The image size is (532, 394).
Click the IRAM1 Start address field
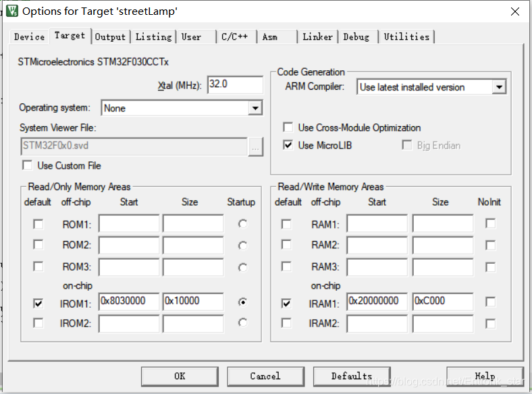[377, 302]
